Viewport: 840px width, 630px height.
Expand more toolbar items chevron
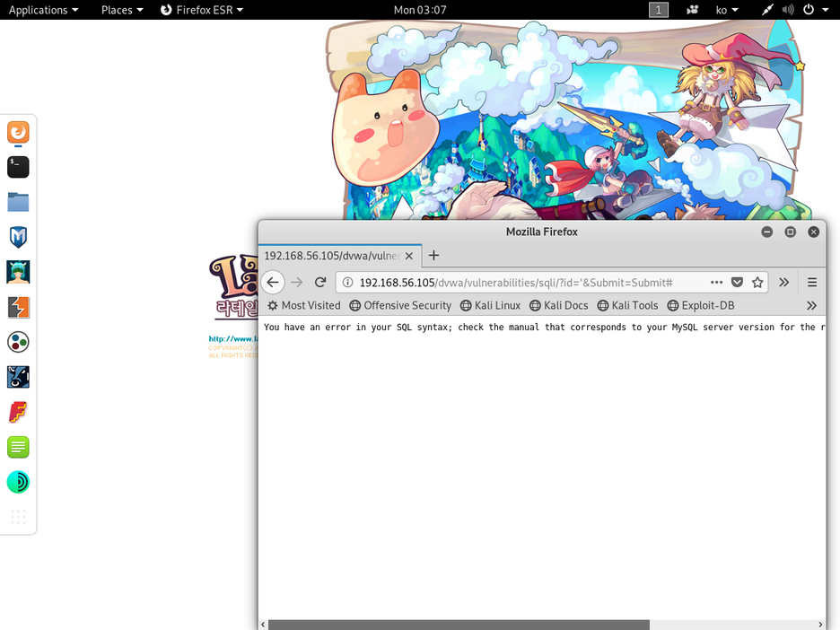[783, 283]
